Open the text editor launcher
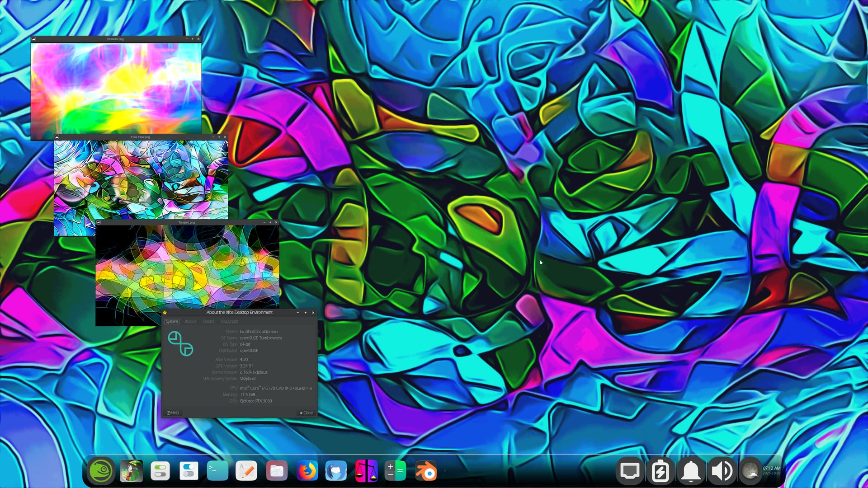 [246, 471]
